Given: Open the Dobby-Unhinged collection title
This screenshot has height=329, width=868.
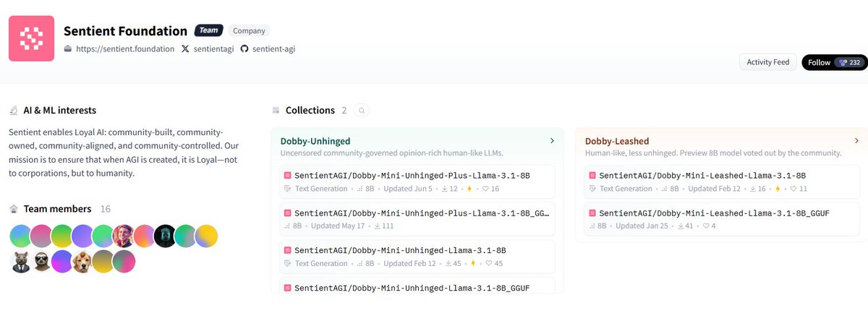Looking at the screenshot, I should click(315, 141).
